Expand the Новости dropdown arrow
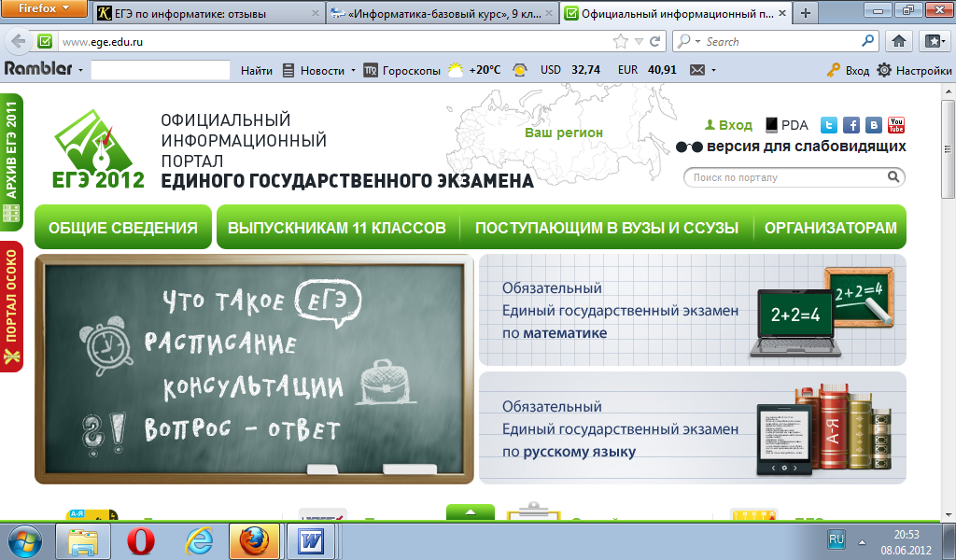The image size is (956, 560). [353, 71]
